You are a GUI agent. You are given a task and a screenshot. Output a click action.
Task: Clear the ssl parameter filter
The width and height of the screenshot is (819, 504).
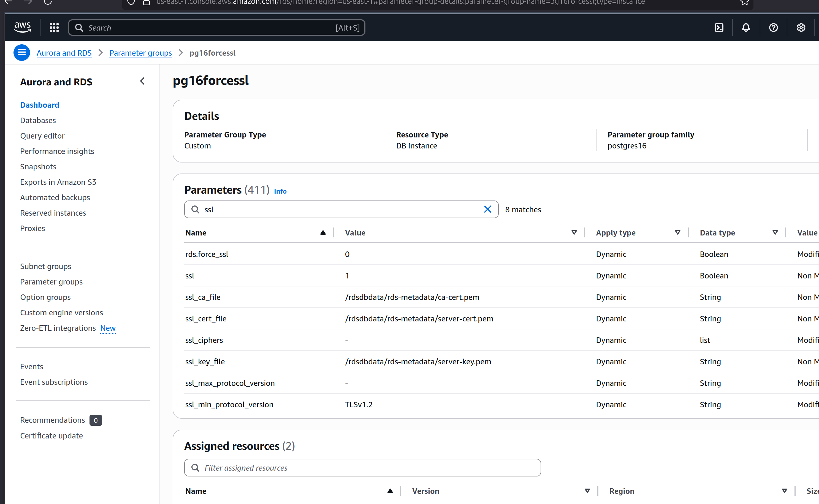tap(487, 209)
